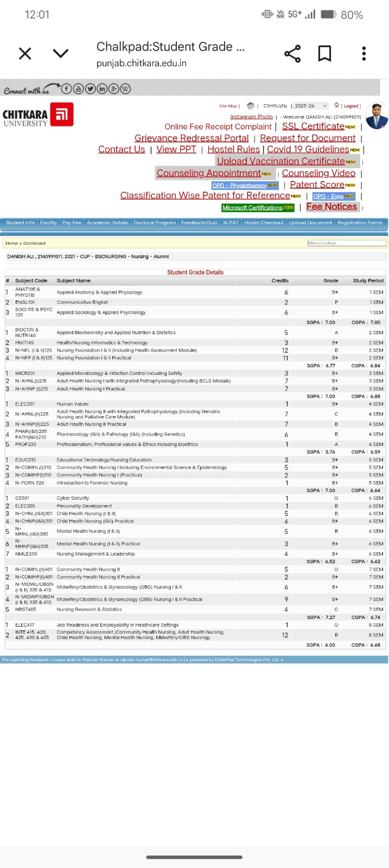Close the browser tab with X icon
The width and height of the screenshot is (389, 868).
pyautogui.click(x=25, y=53)
